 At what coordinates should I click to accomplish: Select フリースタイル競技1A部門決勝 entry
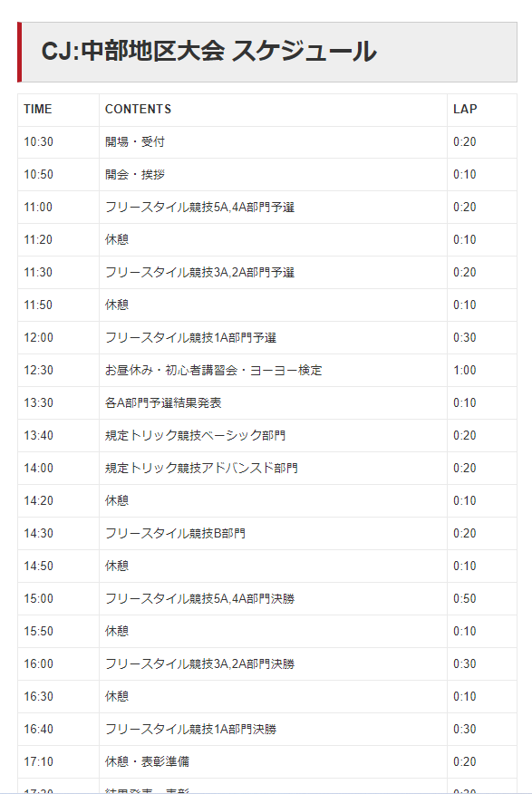click(190, 730)
